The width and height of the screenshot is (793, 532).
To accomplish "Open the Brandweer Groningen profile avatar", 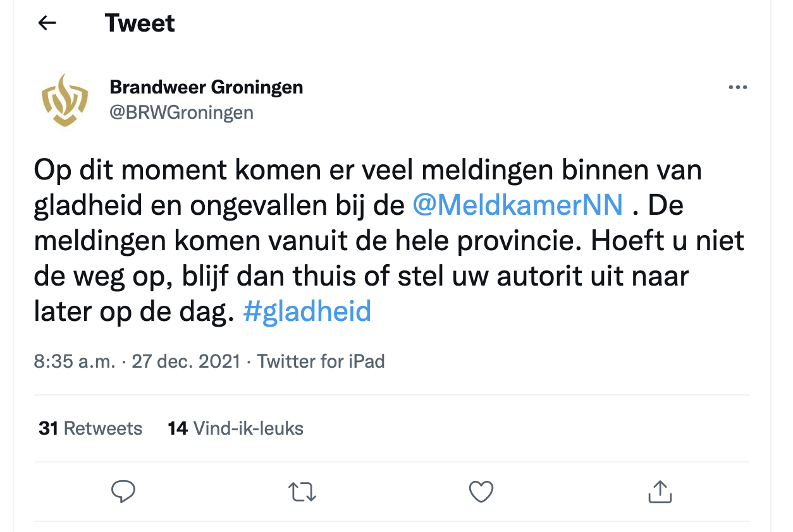I will click(65, 100).
